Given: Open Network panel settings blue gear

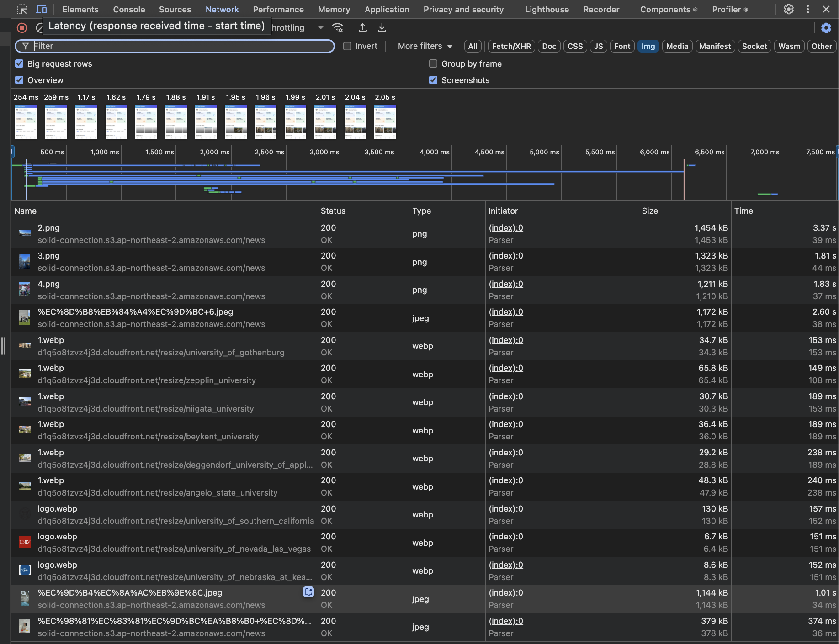Looking at the screenshot, I should click(x=826, y=28).
